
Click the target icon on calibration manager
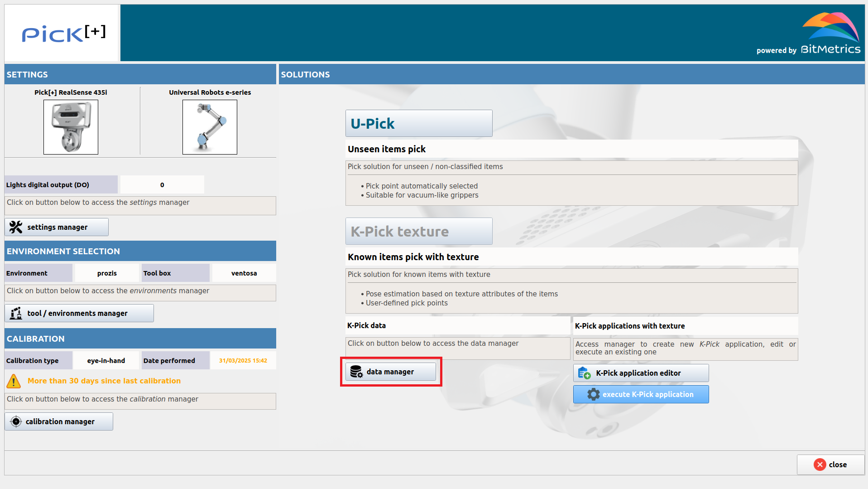(x=16, y=421)
